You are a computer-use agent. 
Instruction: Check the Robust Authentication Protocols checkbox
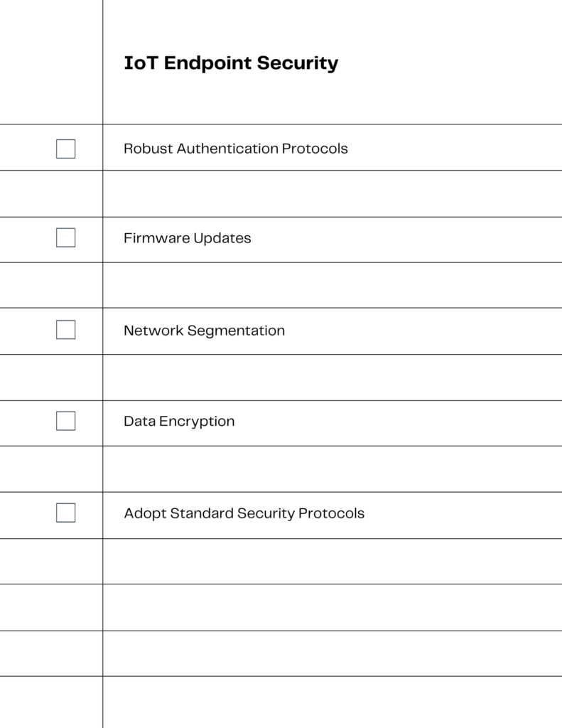tap(66, 149)
